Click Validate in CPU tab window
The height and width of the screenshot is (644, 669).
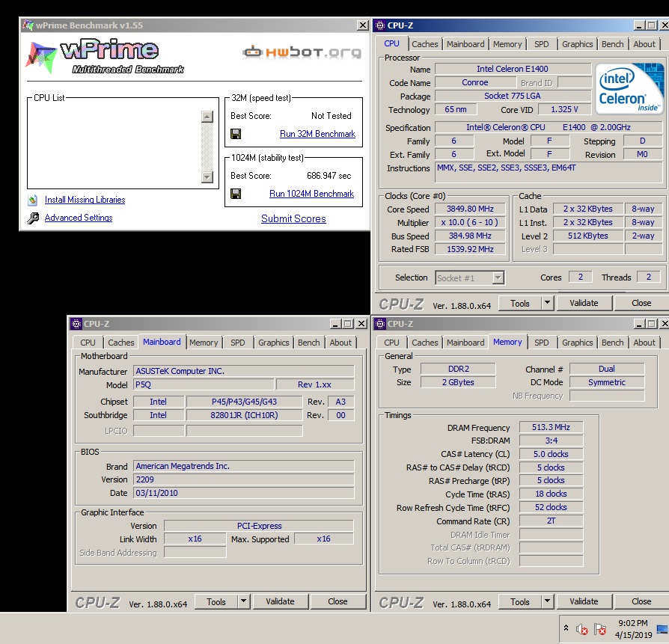(584, 303)
